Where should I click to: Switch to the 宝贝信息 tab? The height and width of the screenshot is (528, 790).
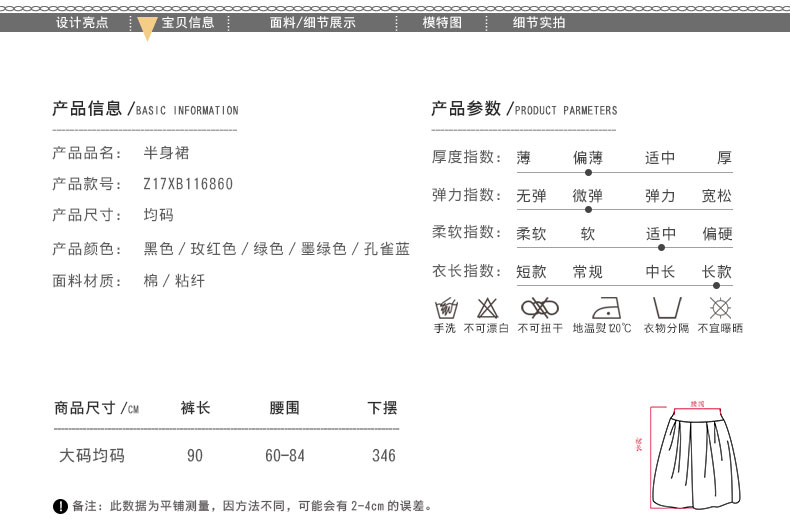coord(189,22)
